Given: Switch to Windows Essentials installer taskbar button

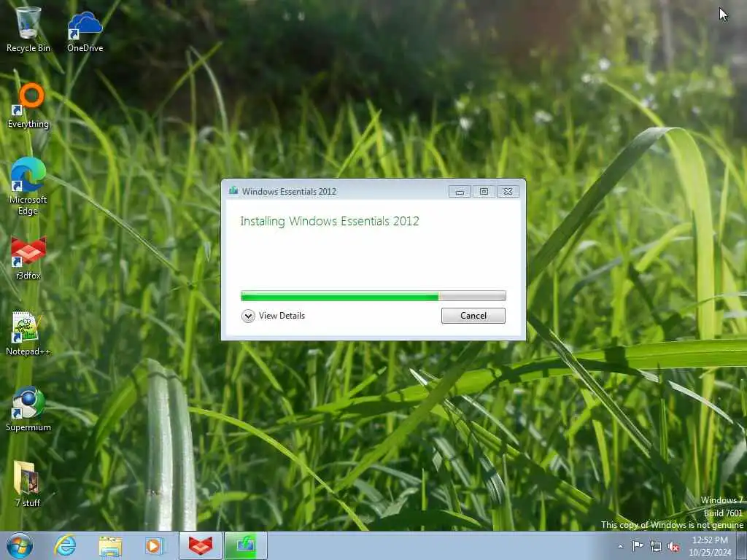Looking at the screenshot, I should pyautogui.click(x=245, y=545).
